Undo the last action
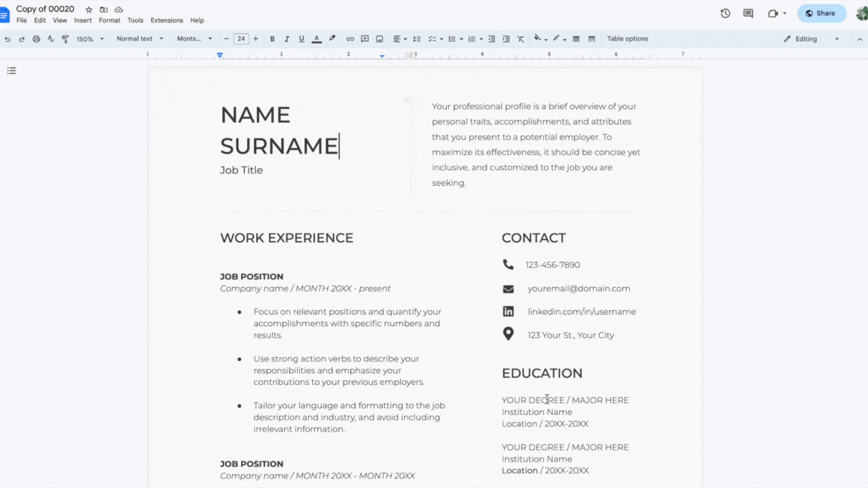This screenshot has width=868, height=488. coord(8,38)
